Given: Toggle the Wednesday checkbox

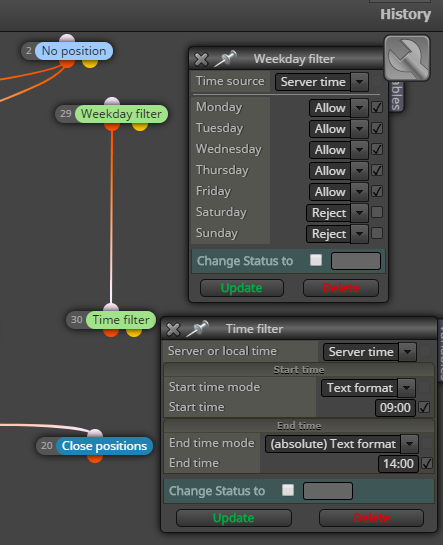Looking at the screenshot, I should (x=377, y=149).
